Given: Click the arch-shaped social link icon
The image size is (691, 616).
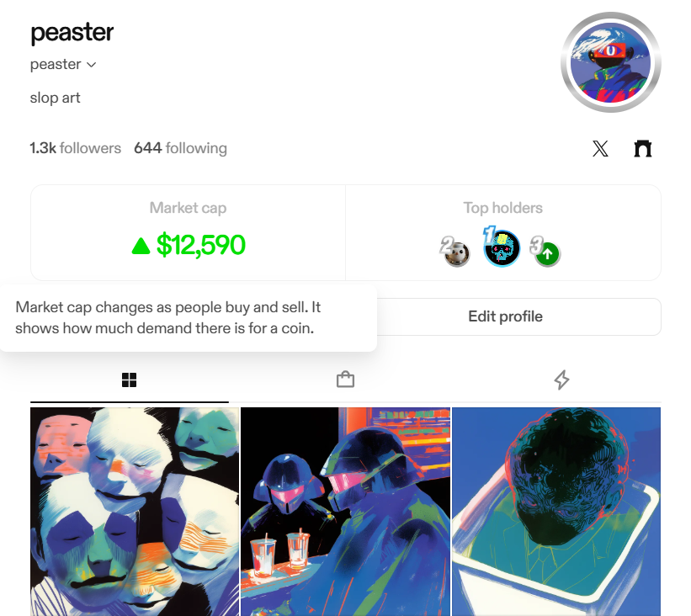Looking at the screenshot, I should (x=642, y=148).
